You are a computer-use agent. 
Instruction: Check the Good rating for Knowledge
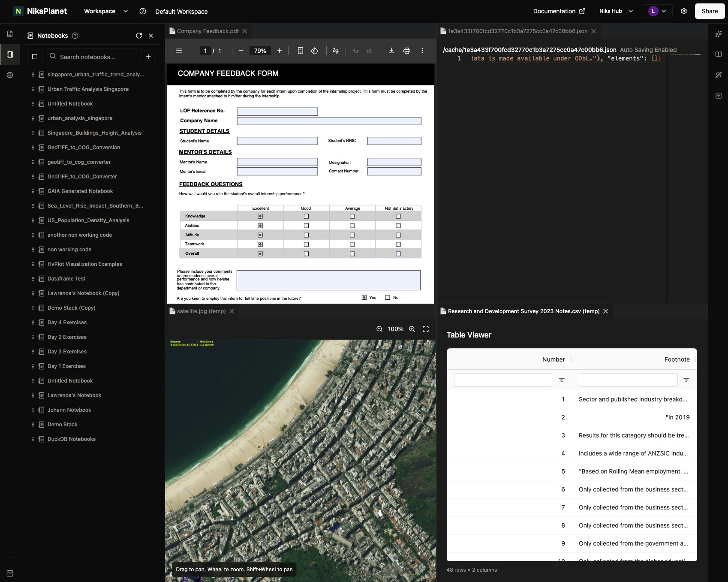pos(306,216)
